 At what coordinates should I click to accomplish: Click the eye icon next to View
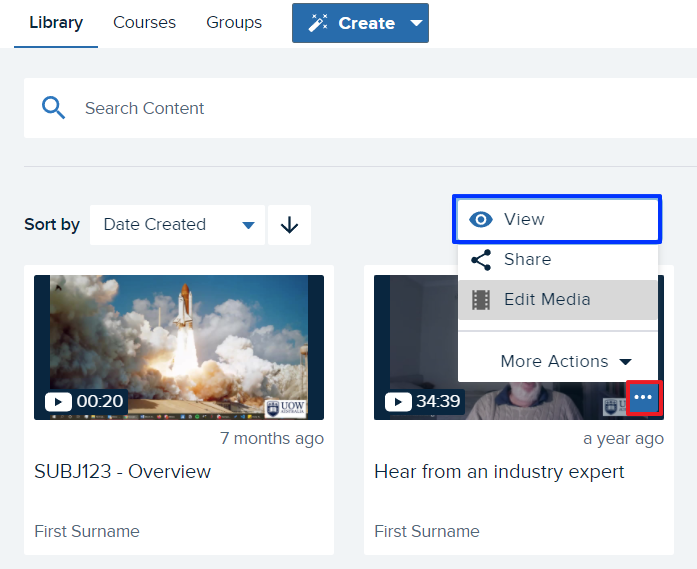point(481,219)
